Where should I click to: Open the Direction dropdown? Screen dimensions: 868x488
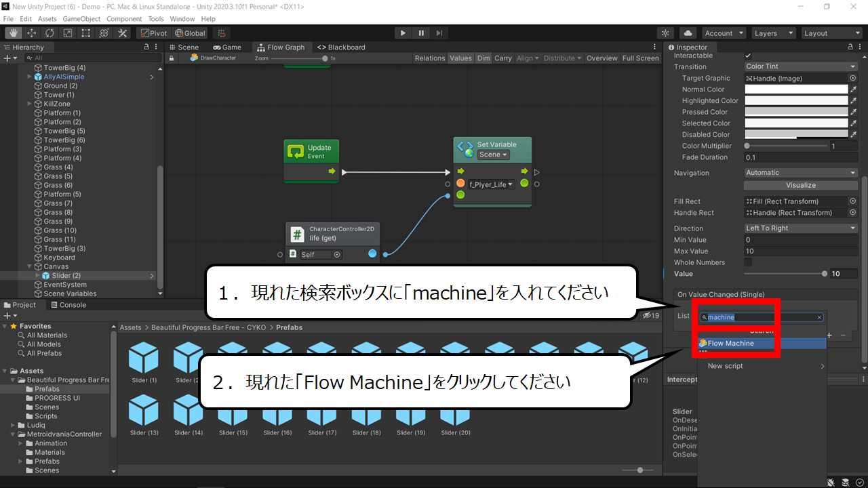[x=801, y=228]
